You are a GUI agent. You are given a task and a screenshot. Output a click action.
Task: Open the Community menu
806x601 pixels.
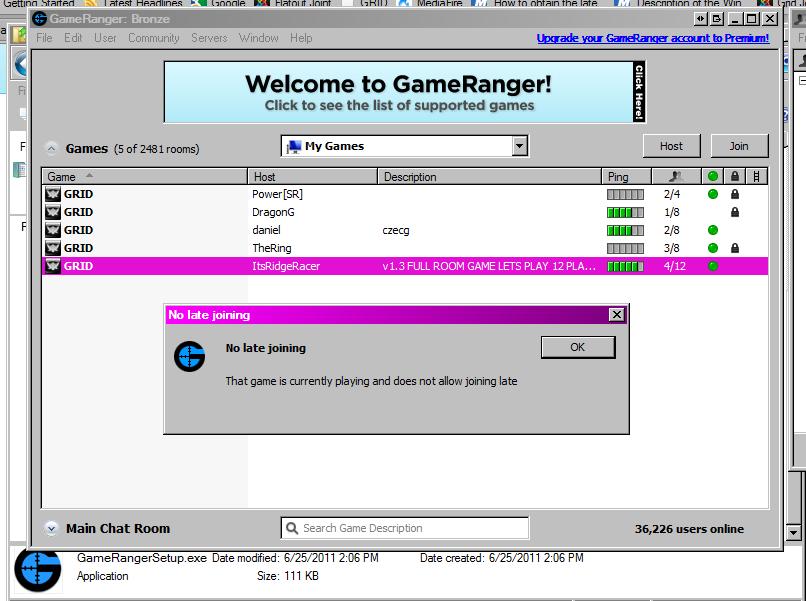(154, 38)
